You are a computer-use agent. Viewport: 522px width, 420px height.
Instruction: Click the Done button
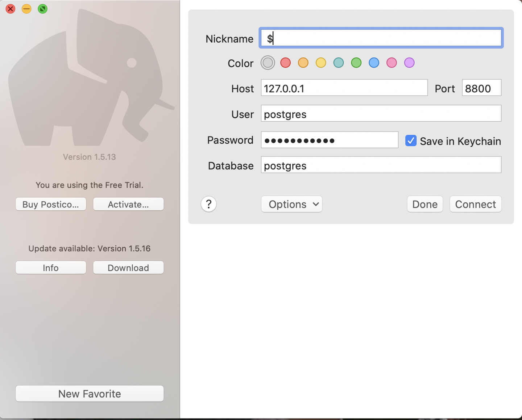[x=425, y=204]
